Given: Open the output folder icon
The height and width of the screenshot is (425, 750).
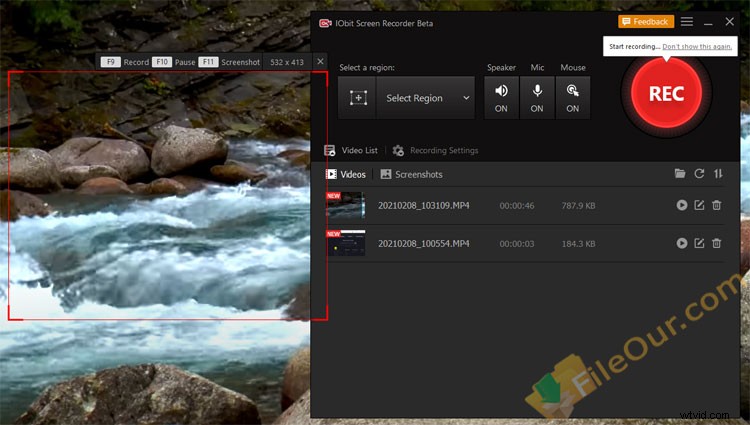Looking at the screenshot, I should tap(680, 174).
